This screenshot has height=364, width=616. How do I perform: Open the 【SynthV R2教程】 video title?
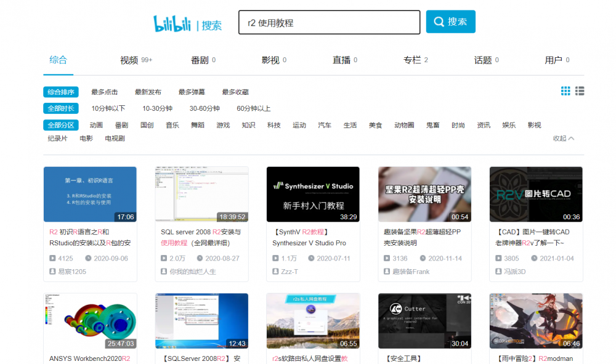[309, 238]
